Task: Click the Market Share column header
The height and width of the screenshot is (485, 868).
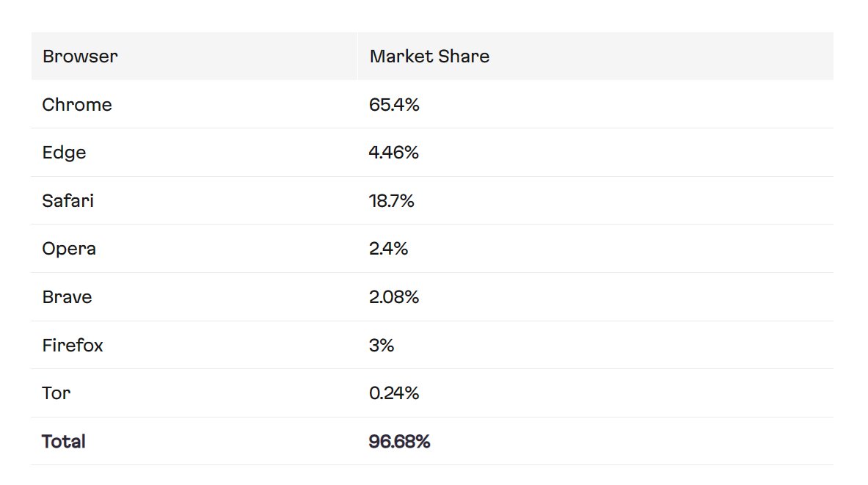Action: (x=429, y=56)
